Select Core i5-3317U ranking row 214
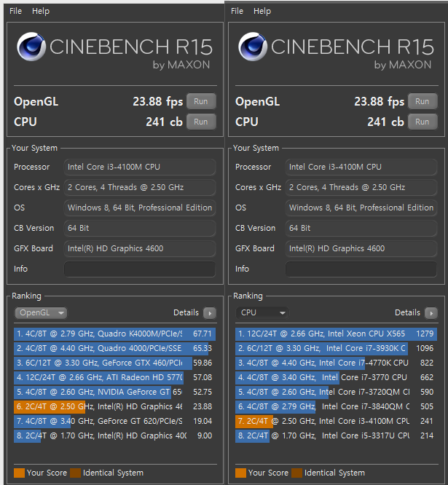This screenshot has width=448, height=485. (337, 435)
